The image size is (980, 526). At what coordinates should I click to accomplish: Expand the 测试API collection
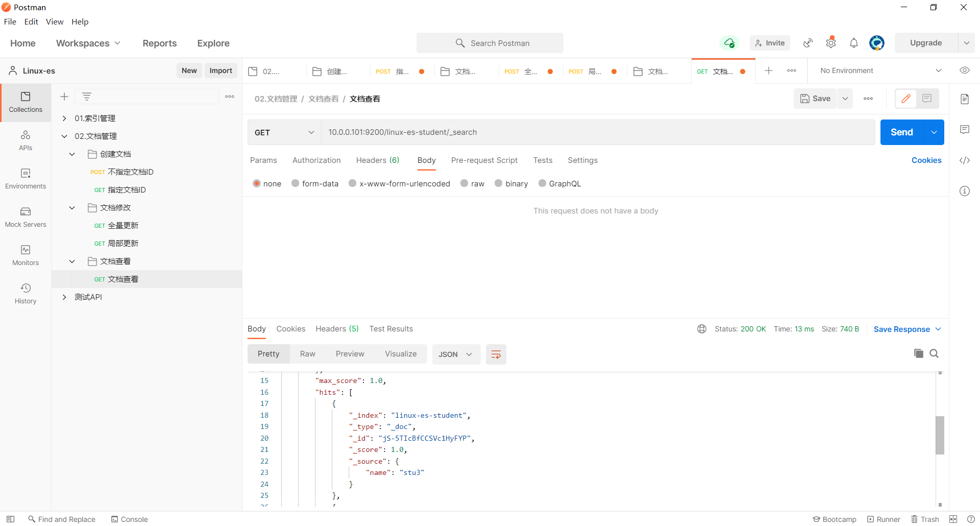[x=64, y=297]
